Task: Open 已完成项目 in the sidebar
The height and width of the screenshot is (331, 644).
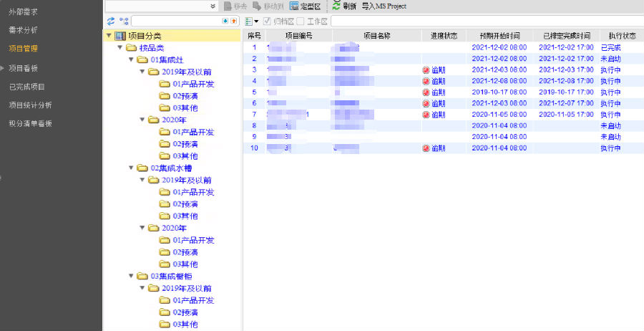Action: pos(26,87)
